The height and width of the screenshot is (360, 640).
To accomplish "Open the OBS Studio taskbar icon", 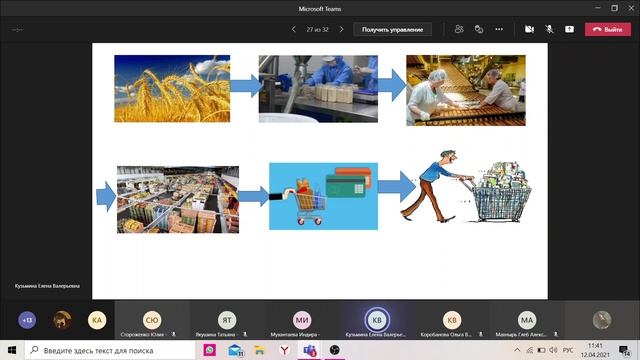I will point(334,350).
